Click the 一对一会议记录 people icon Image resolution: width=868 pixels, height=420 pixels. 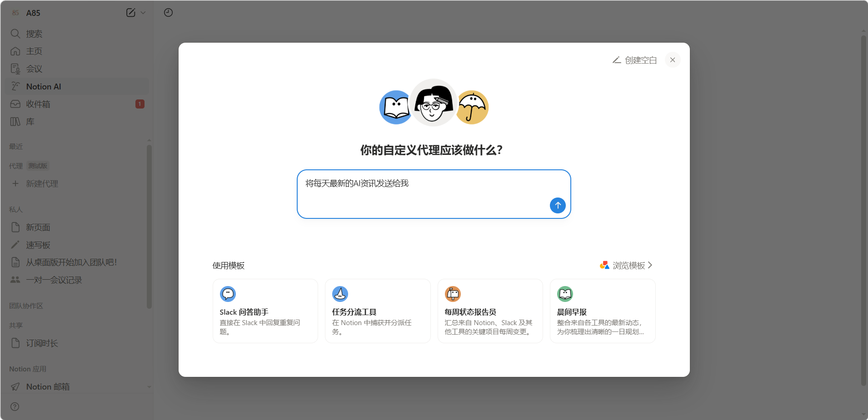coord(15,280)
